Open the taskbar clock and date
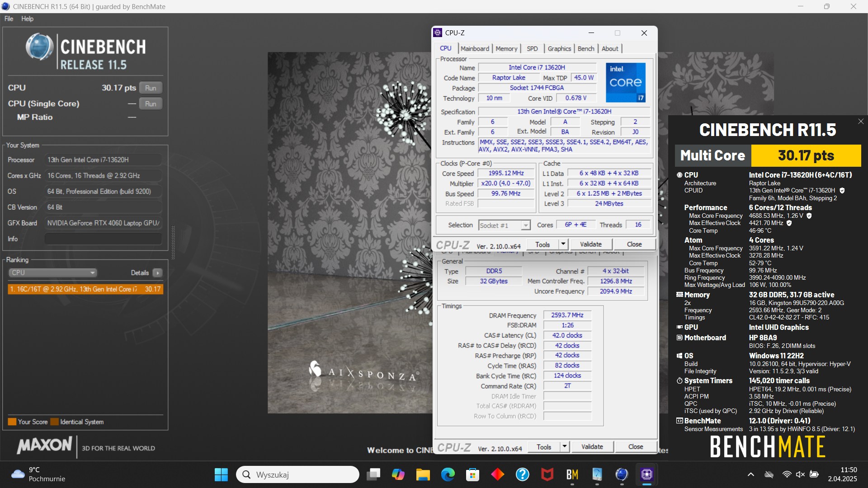This screenshot has height=488, width=868. (x=843, y=474)
